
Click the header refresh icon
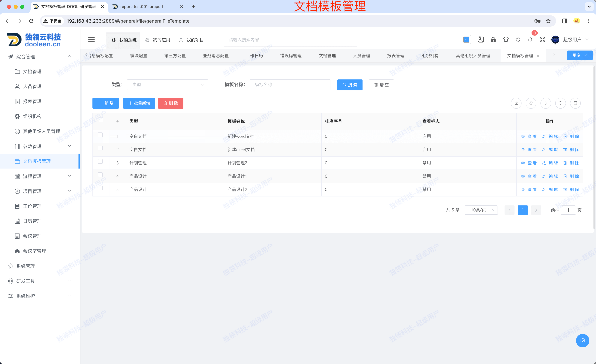click(x=518, y=40)
